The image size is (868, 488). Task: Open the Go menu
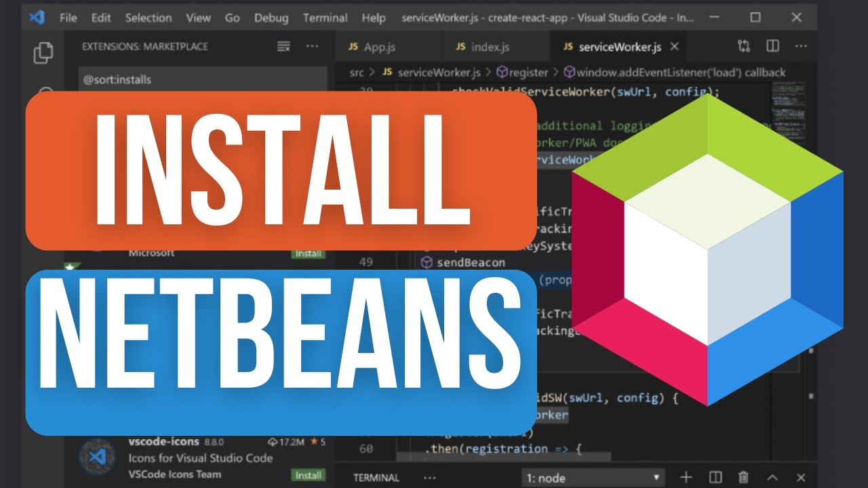pos(232,18)
